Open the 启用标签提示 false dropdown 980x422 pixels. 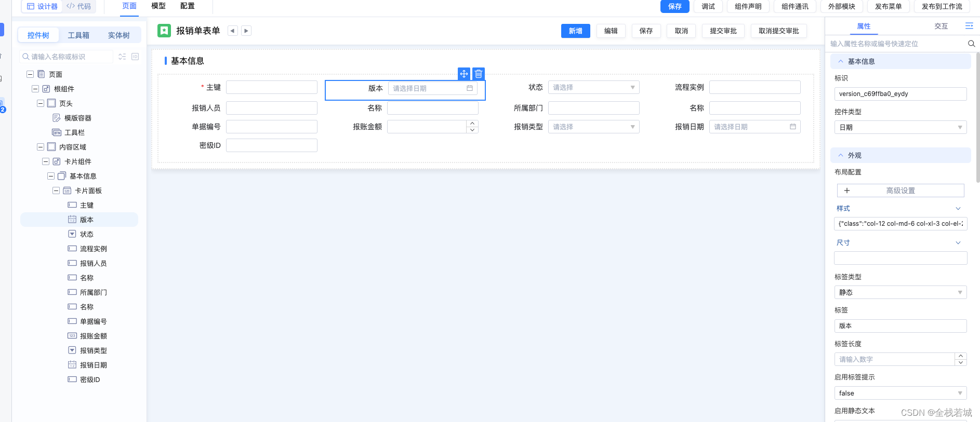900,393
